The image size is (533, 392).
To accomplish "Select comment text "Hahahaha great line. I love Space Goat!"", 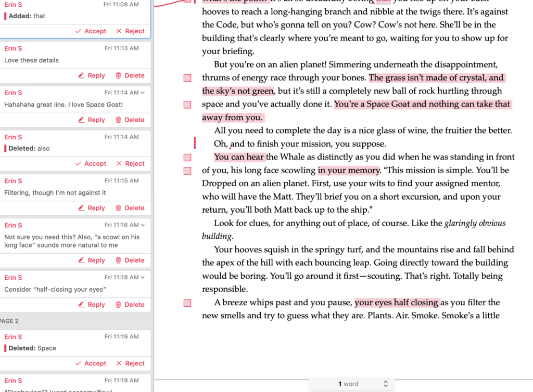I will [x=64, y=105].
